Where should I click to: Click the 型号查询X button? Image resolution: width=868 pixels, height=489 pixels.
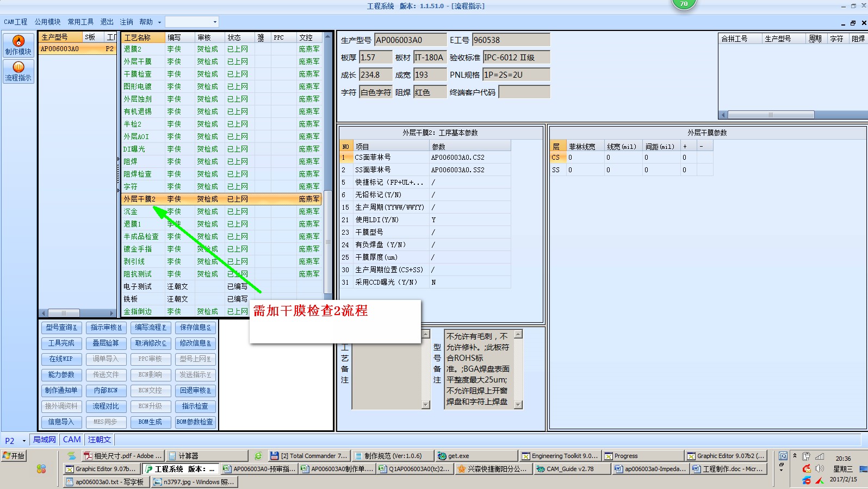pos(61,327)
